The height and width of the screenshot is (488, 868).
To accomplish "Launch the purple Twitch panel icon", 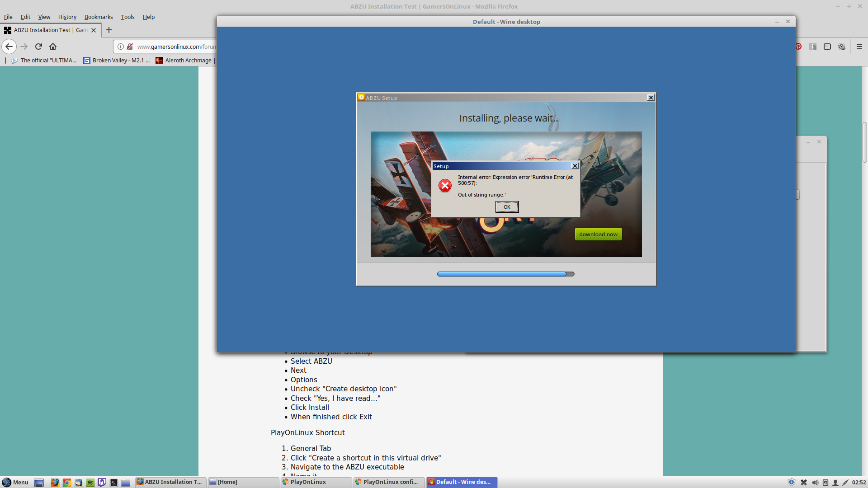I will coord(102,482).
